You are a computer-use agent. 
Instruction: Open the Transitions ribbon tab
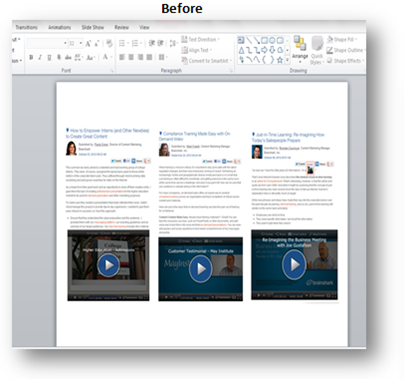coord(26,27)
